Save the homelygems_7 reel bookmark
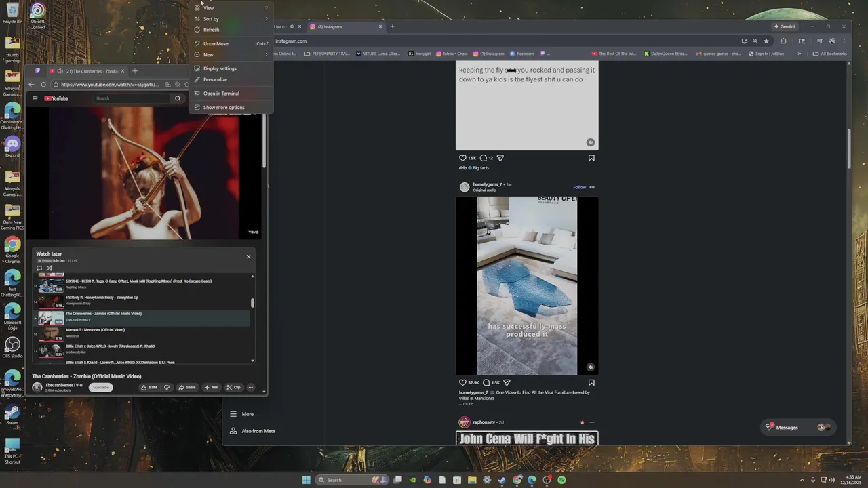The image size is (868, 488). click(591, 382)
